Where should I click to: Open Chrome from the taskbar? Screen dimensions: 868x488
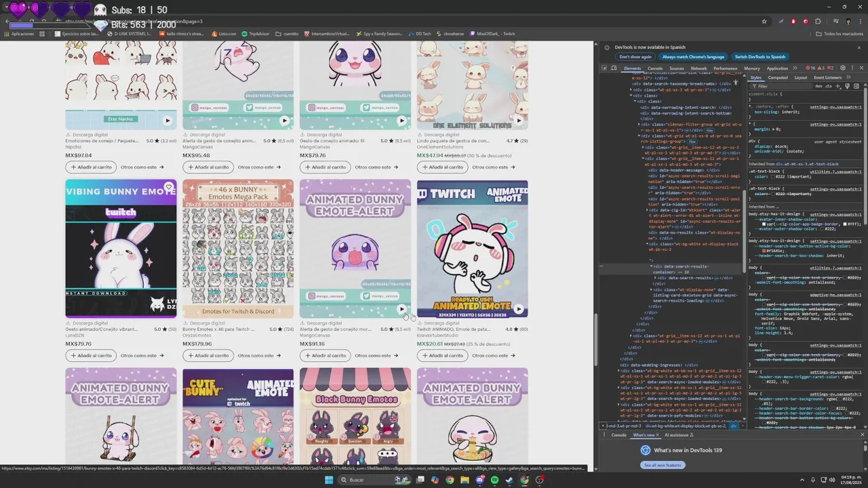450,480
